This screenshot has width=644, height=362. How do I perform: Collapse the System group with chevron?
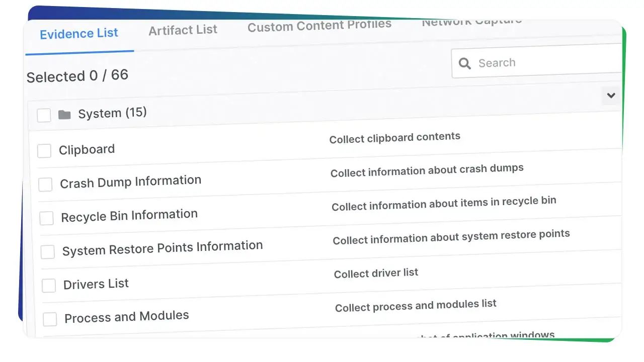[x=611, y=96]
